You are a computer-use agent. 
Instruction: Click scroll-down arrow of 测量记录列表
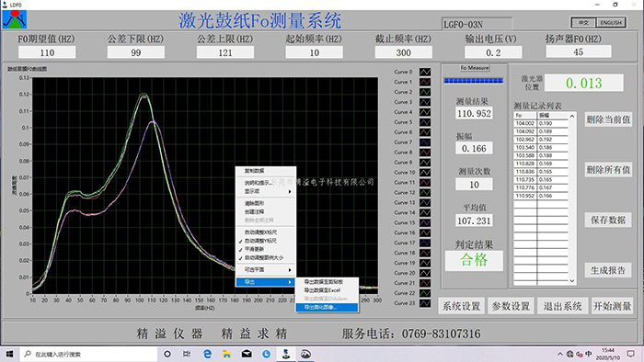click(x=572, y=281)
